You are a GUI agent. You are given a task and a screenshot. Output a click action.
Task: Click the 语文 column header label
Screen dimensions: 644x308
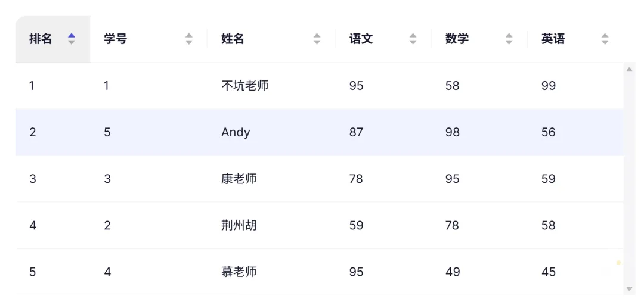point(361,39)
